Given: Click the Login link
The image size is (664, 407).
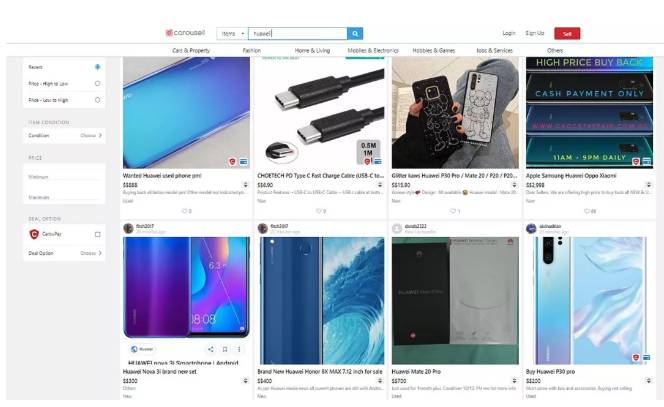Looking at the screenshot, I should [x=509, y=33].
